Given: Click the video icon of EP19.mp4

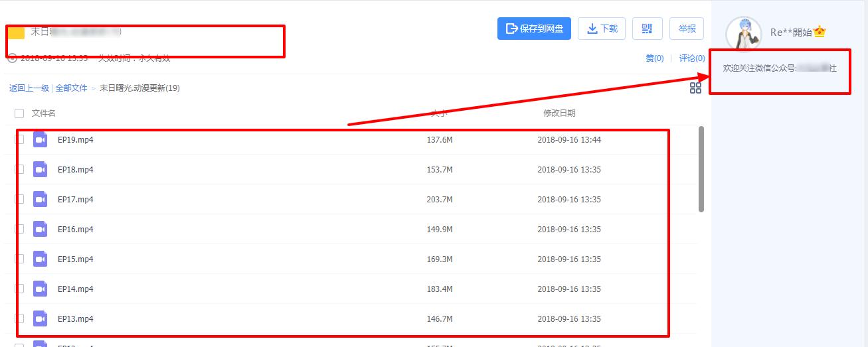Looking at the screenshot, I should [x=41, y=139].
